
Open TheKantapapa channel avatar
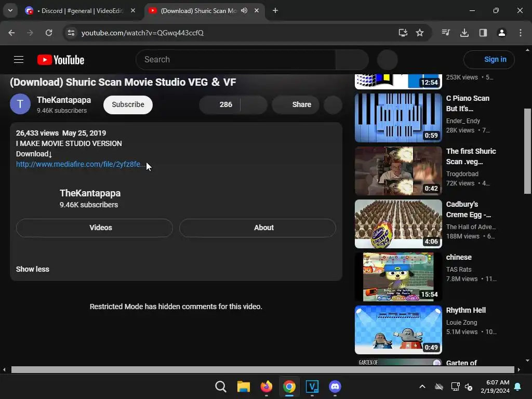(20, 104)
